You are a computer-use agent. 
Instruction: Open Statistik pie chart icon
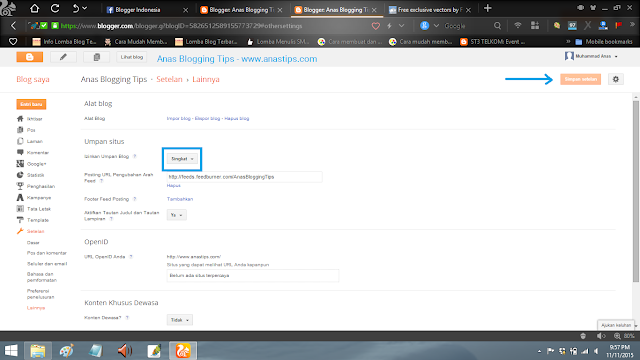click(20, 175)
